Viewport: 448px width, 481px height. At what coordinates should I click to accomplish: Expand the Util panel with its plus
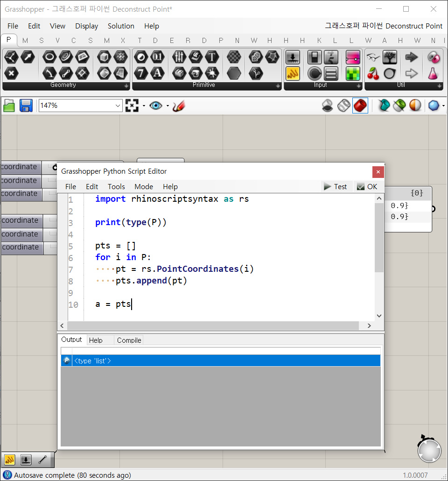click(x=440, y=86)
